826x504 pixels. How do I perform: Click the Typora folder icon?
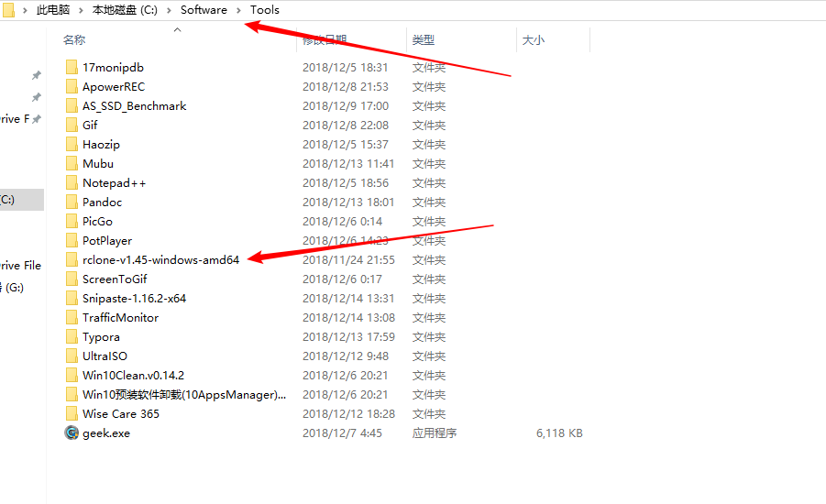point(72,337)
